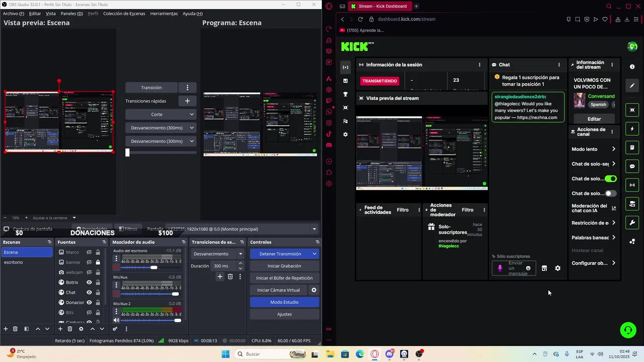Open Desvanecimiento dropdown in Transiciones de escena panel
The image size is (644, 362).
tap(218, 254)
